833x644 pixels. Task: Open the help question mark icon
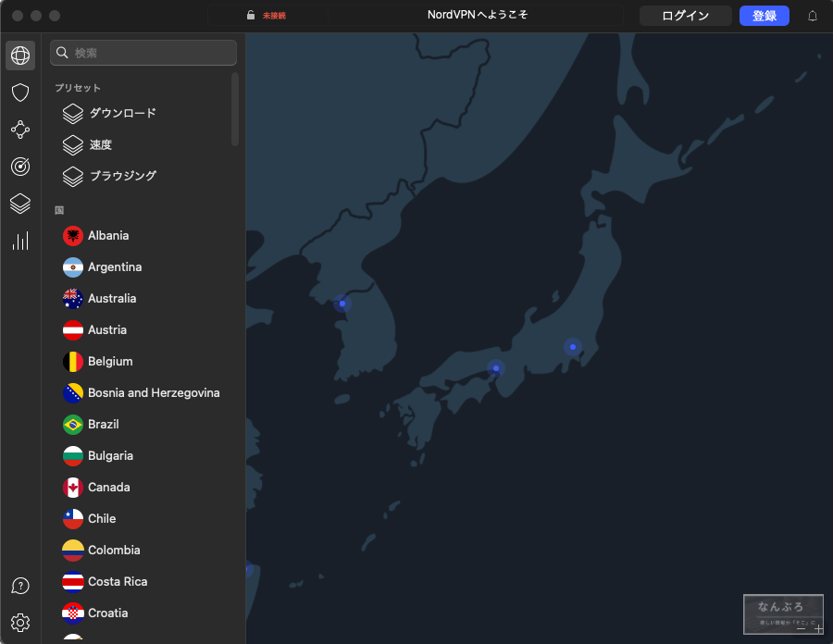[20, 586]
